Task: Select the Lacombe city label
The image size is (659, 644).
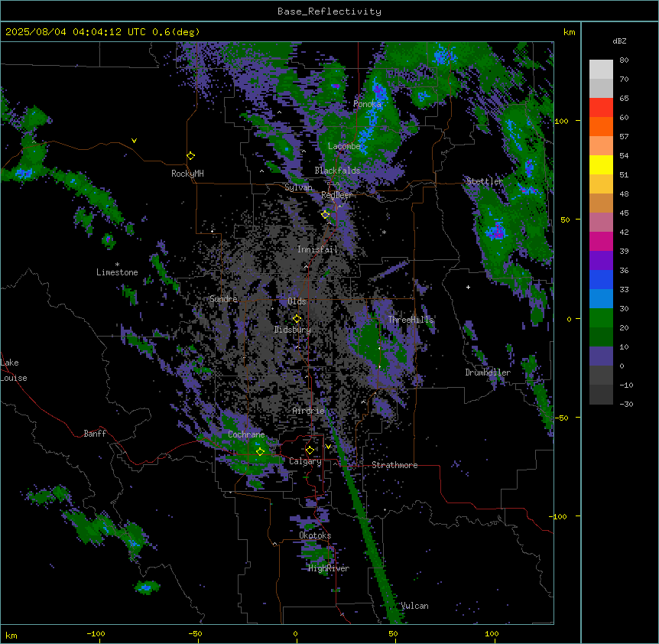Action: 344,146
